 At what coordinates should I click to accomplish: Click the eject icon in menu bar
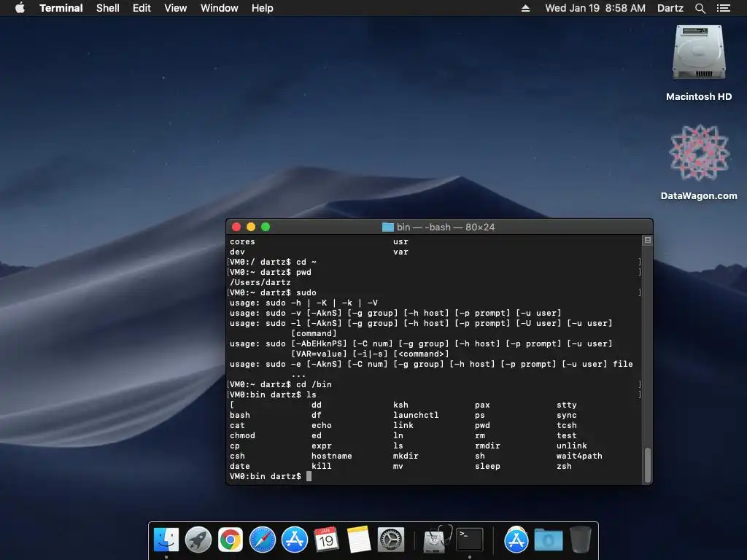pyautogui.click(x=525, y=8)
